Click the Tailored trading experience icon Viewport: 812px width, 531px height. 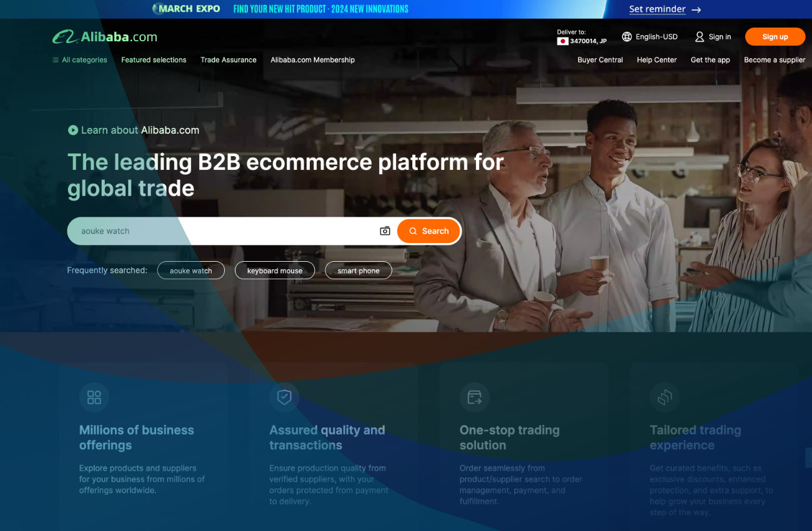[665, 397]
